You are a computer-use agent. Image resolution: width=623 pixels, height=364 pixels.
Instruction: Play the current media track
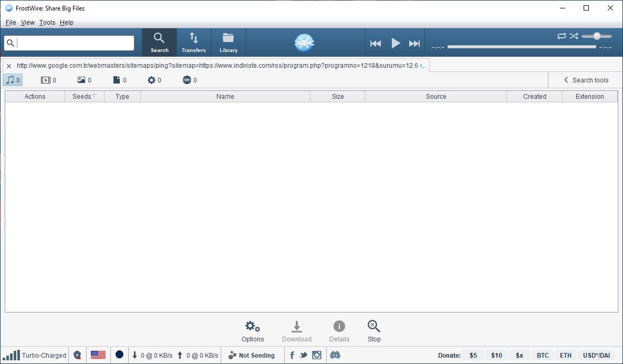tap(396, 43)
